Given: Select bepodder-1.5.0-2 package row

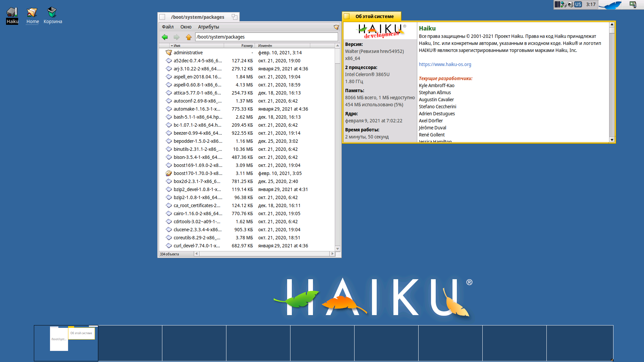Looking at the screenshot, I should coord(247,141).
